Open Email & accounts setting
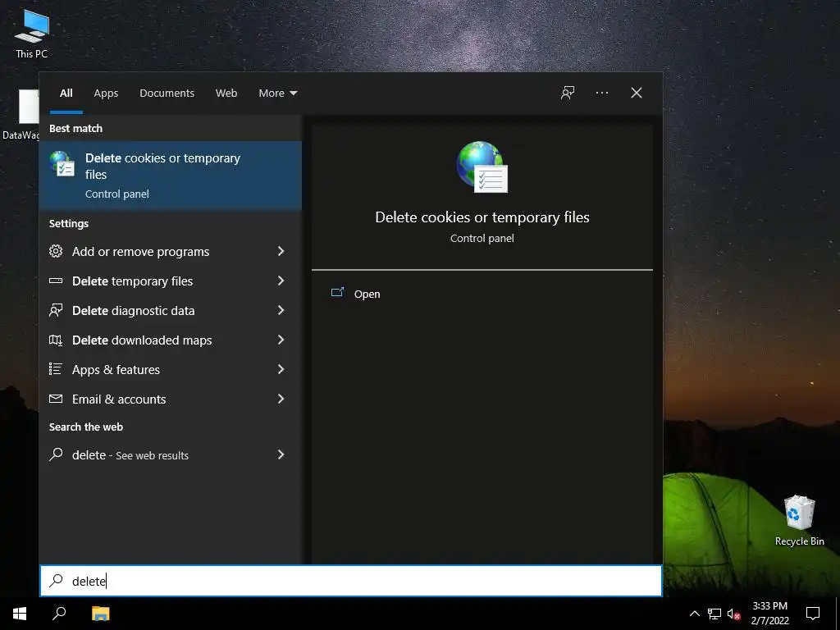This screenshot has height=630, width=840. tap(171, 399)
